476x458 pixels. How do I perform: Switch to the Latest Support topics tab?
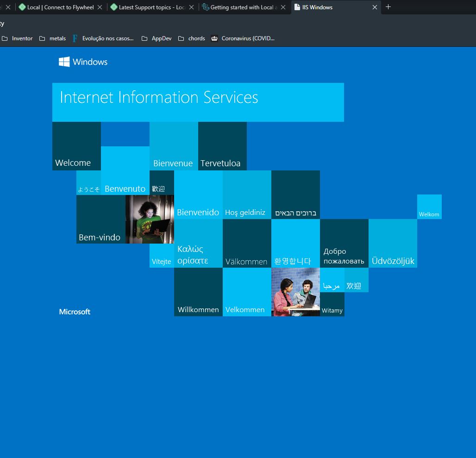click(x=152, y=7)
